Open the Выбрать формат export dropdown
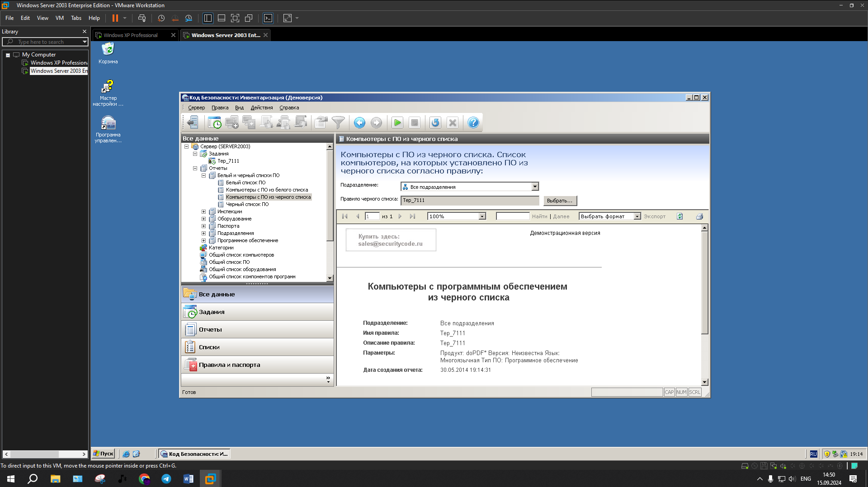 [637, 216]
